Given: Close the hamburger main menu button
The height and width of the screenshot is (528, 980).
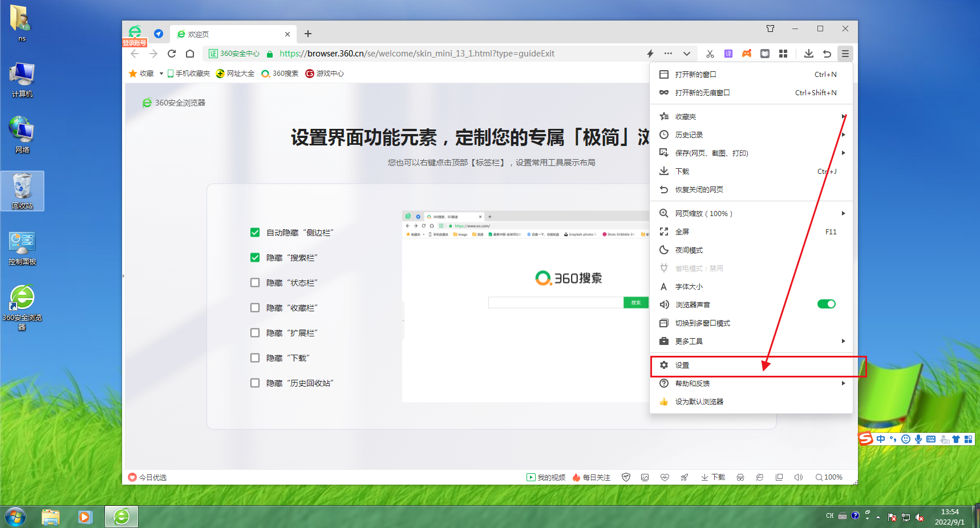Looking at the screenshot, I should tap(845, 54).
